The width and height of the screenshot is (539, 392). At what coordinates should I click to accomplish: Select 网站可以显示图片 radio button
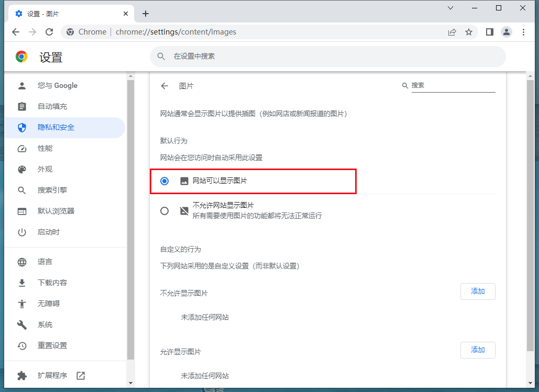[x=164, y=181]
